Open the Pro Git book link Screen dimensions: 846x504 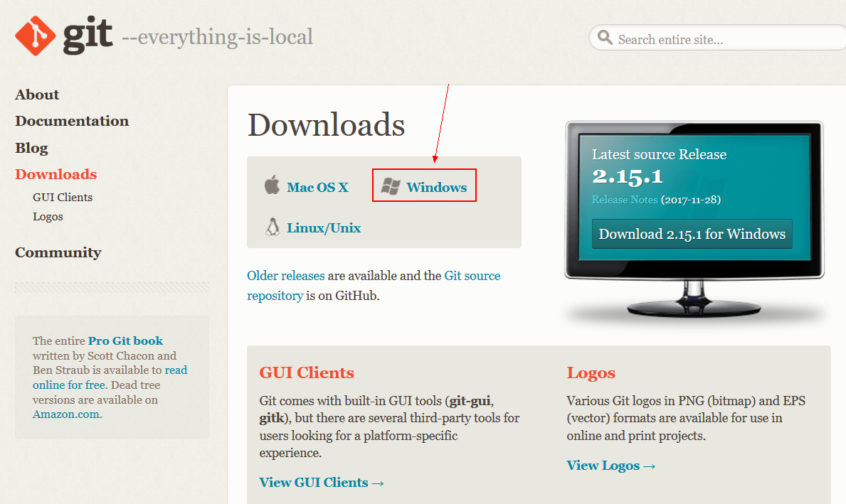[126, 341]
